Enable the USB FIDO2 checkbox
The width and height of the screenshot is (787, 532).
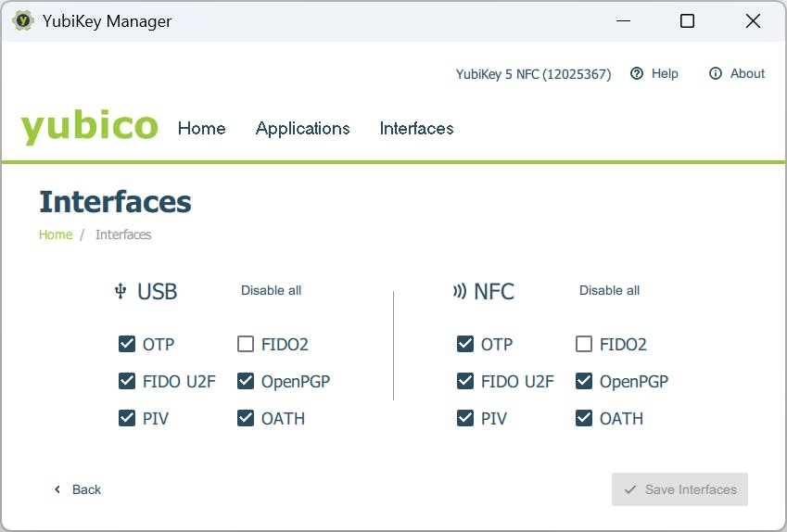point(246,345)
